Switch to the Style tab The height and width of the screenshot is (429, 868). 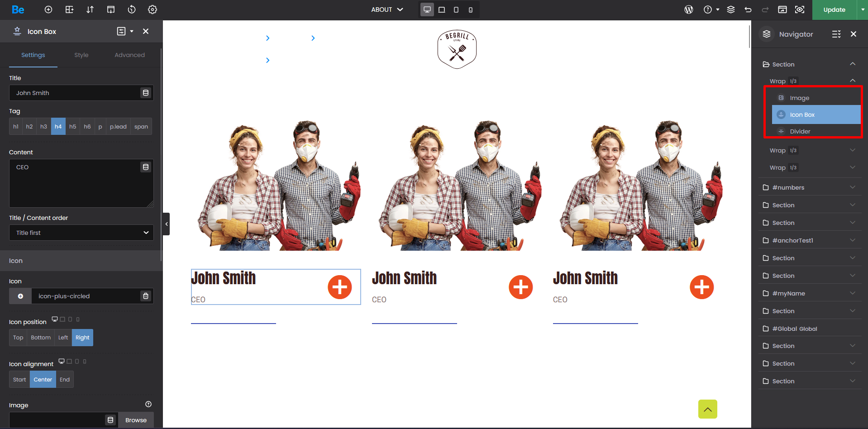(x=81, y=55)
